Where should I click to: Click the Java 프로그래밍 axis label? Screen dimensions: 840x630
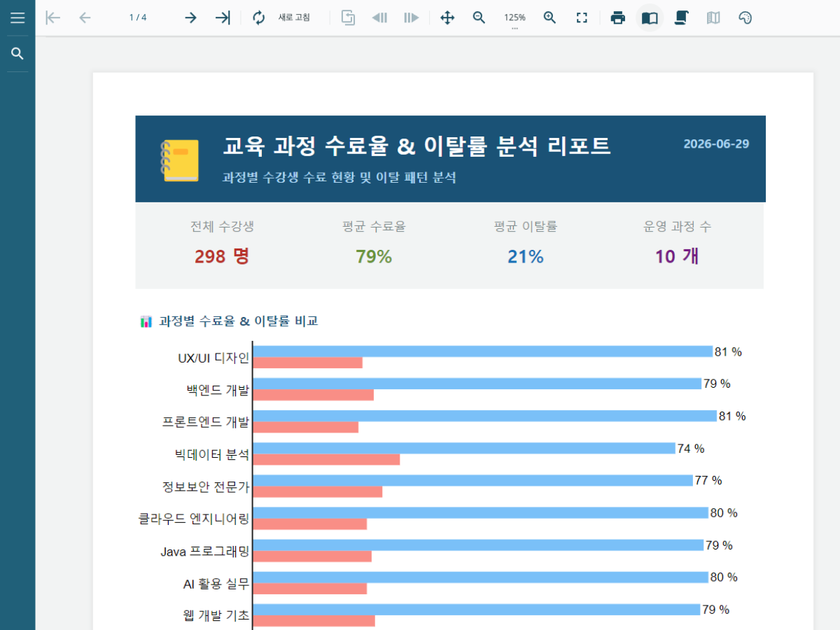tap(205, 552)
